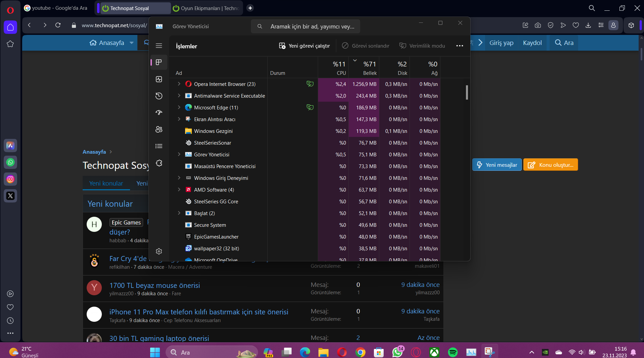Open Task Manager hamburger navigation menu
The height and width of the screenshot is (358, 644).
pyautogui.click(x=159, y=46)
